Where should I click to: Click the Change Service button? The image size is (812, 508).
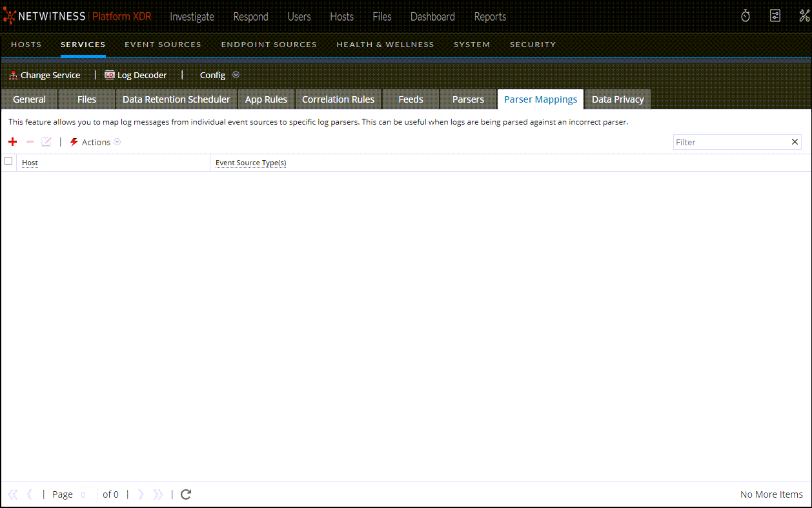(x=45, y=75)
